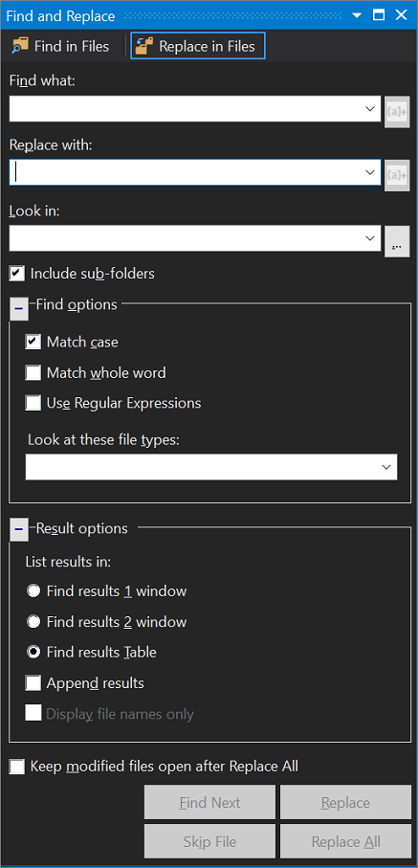Image resolution: width=418 pixels, height=868 pixels.
Task: Open the Replace with dropdown arrow
Action: [x=370, y=172]
